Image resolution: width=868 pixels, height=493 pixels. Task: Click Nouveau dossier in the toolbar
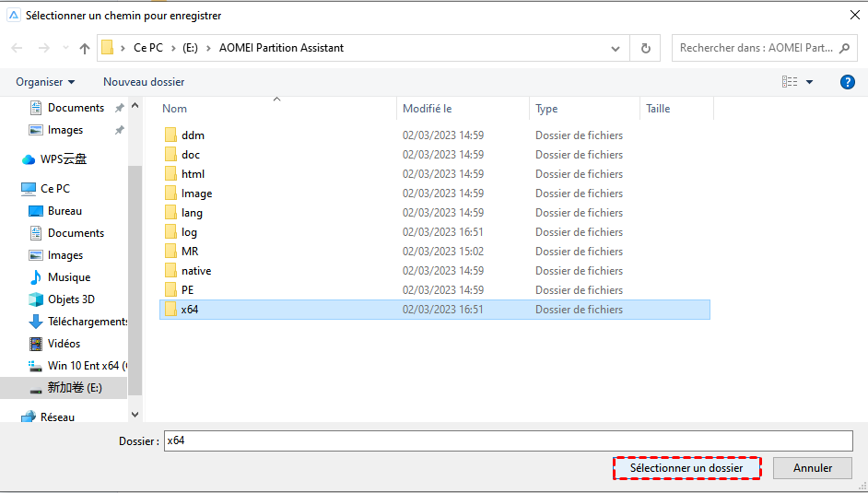144,82
